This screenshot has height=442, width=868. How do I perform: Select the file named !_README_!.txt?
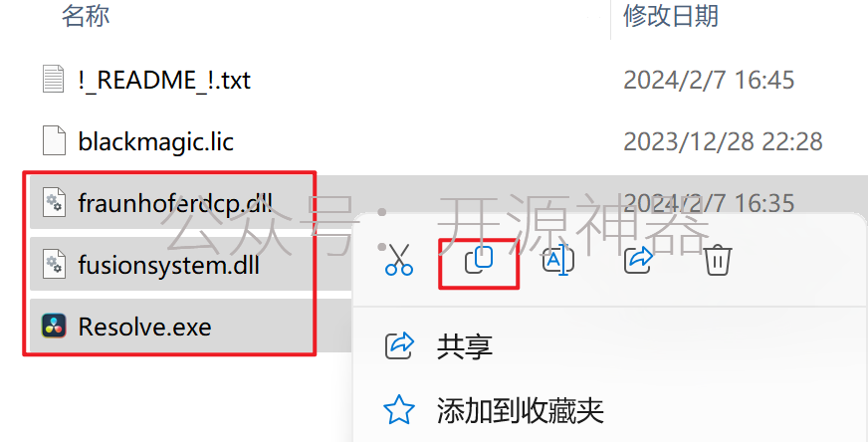pyautogui.click(x=164, y=80)
